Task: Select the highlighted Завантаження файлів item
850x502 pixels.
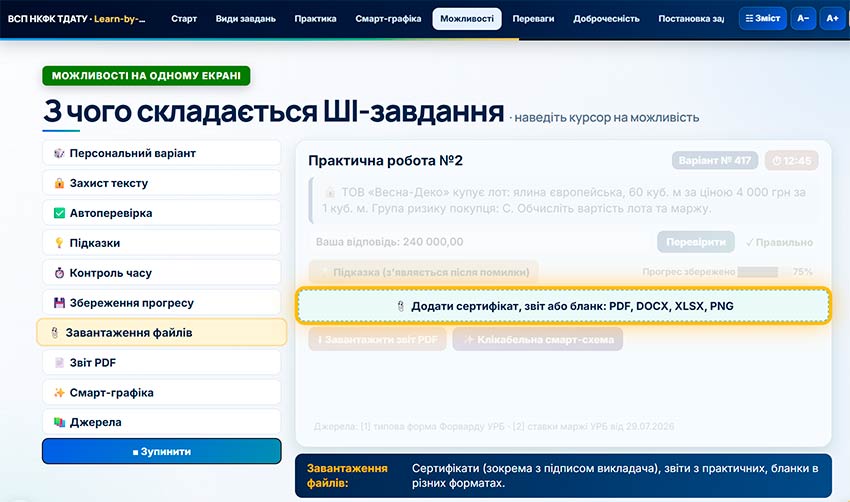Action: click(x=162, y=333)
